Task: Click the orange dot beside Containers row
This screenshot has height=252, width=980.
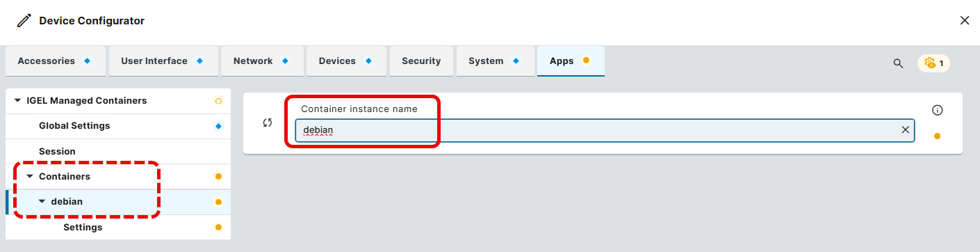Action: point(218,177)
